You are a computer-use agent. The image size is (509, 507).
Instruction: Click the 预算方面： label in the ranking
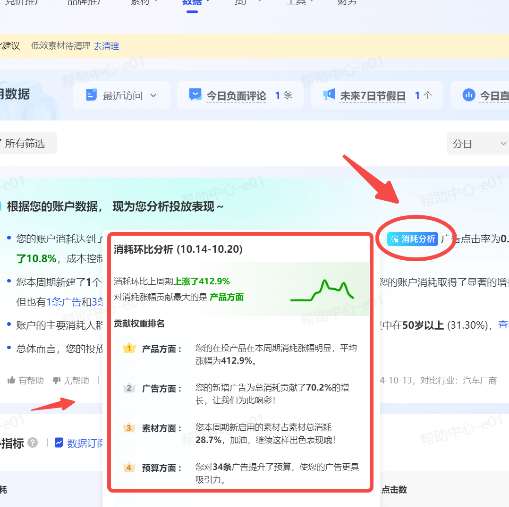[x=162, y=468]
